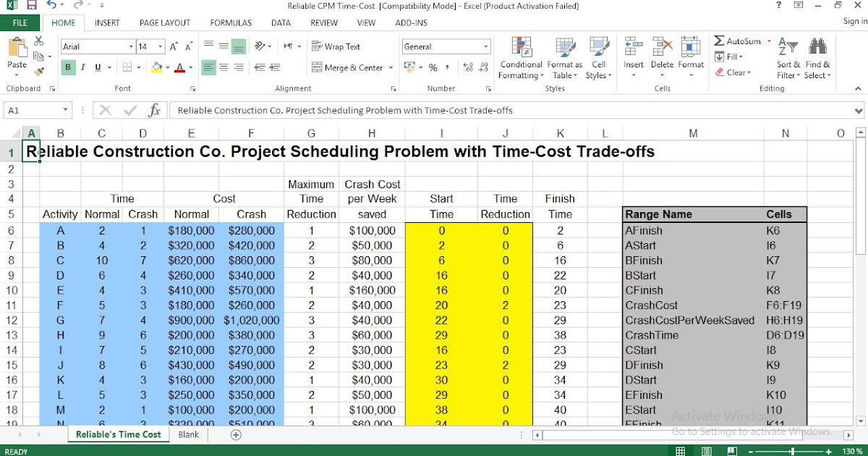868x456 pixels.
Task: Click the AutoSum sigma icon
Action: click(x=719, y=41)
